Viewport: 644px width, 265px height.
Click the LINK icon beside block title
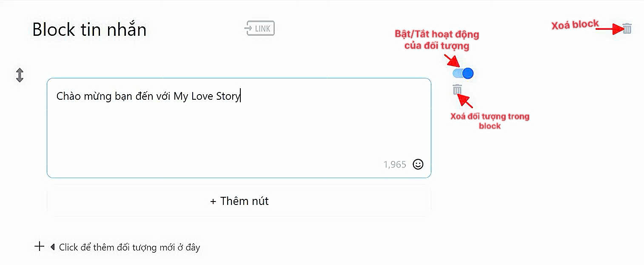(259, 29)
